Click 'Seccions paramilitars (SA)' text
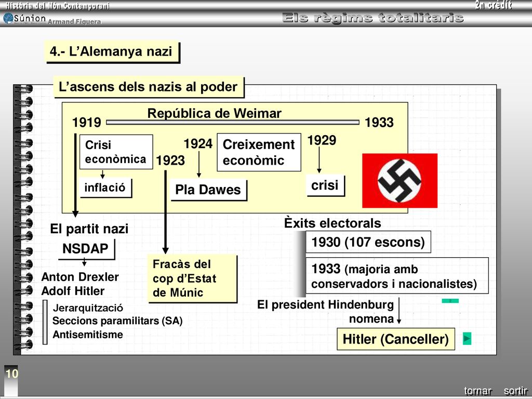This screenshot has width=532, height=399. 117,321
